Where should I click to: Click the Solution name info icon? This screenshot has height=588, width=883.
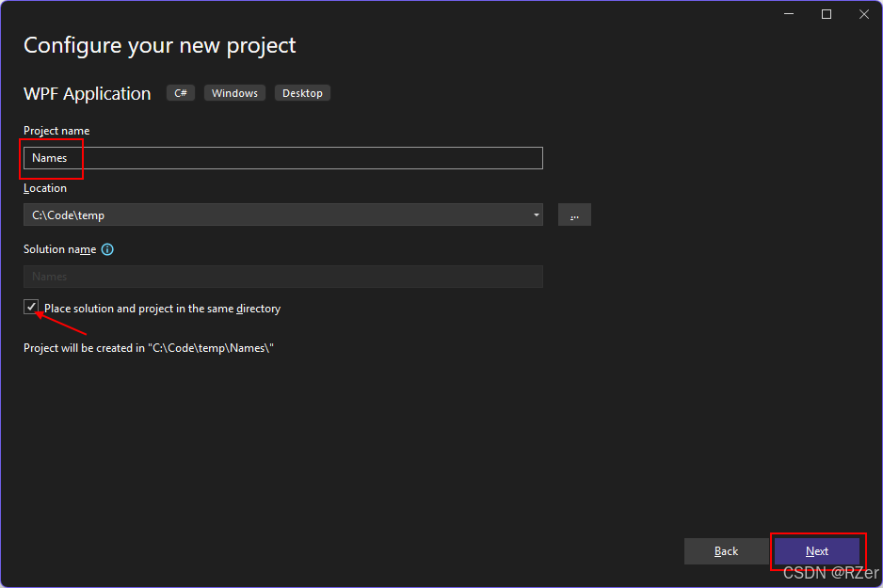point(107,249)
